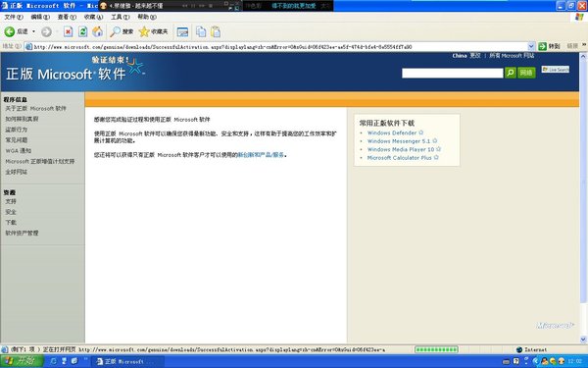588x368 pixels.
Task: Open the 收藏(A) menu
Action: 93,17
